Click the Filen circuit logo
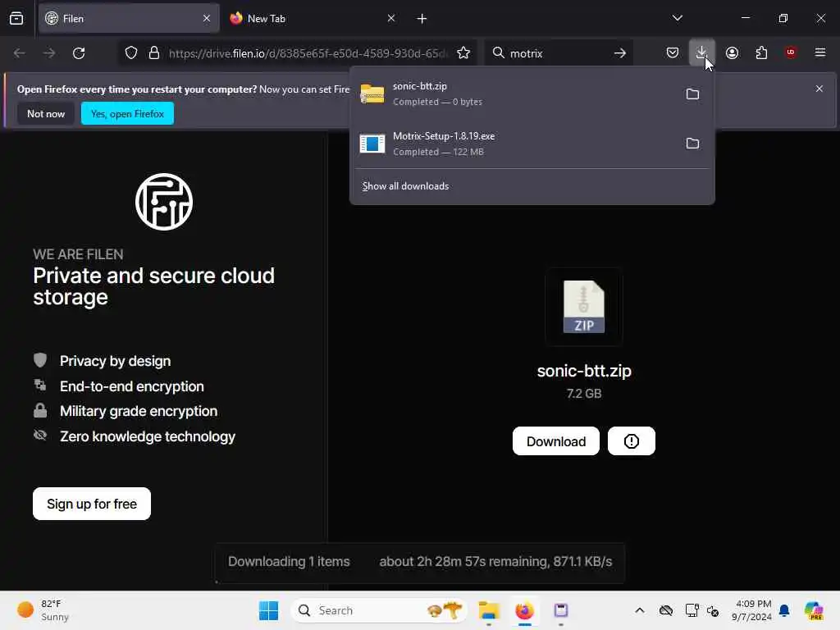 [x=164, y=202]
